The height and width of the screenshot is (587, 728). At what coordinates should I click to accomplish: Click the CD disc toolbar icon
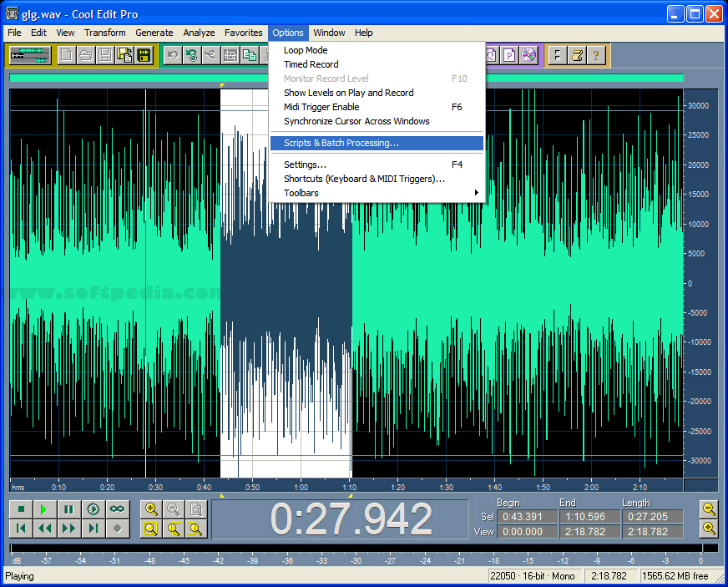528,55
